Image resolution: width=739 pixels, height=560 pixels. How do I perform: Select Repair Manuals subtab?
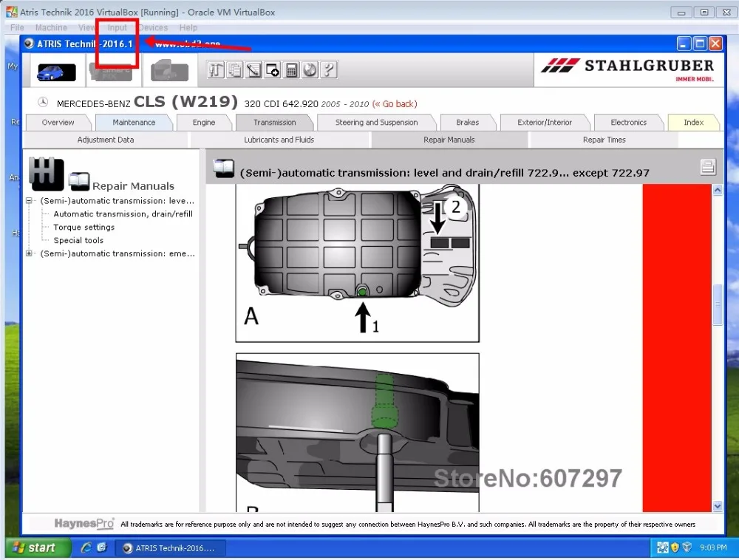coord(449,140)
